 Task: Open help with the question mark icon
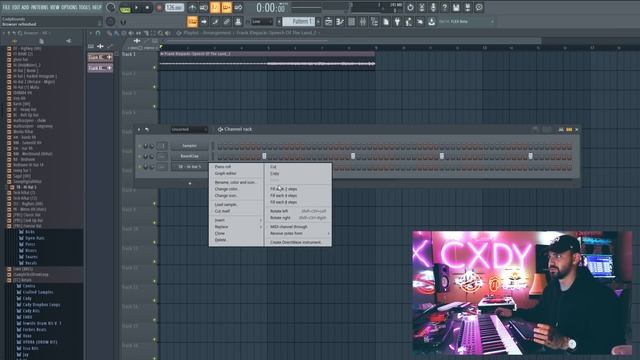(x=444, y=7)
